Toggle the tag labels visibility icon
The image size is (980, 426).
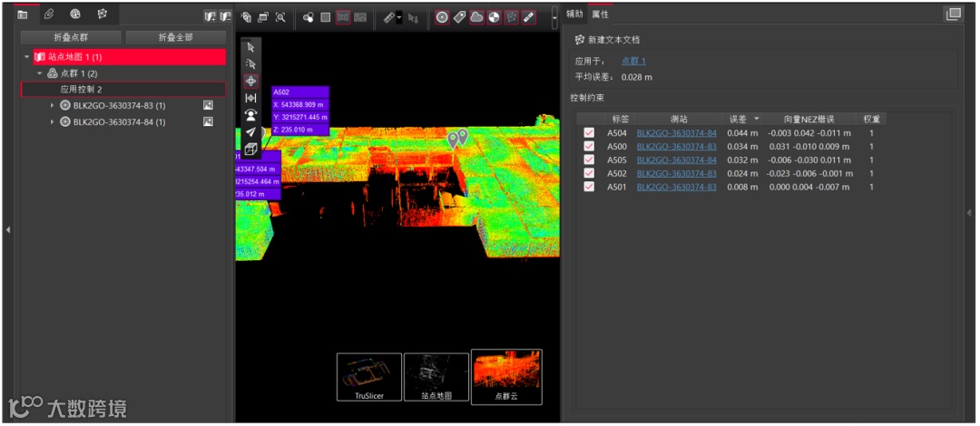click(x=459, y=17)
